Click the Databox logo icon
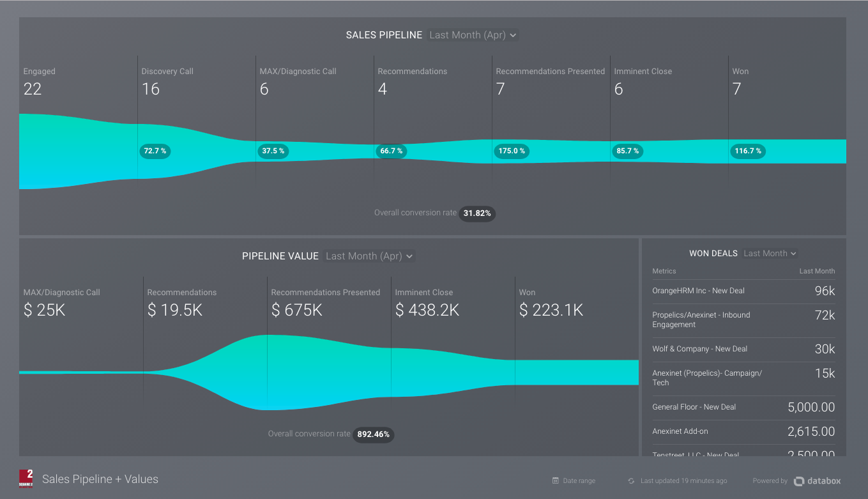This screenshot has width=868, height=499. pos(799,481)
